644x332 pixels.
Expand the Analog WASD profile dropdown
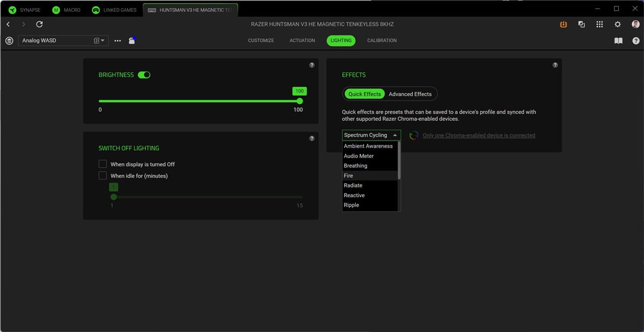(x=63, y=40)
